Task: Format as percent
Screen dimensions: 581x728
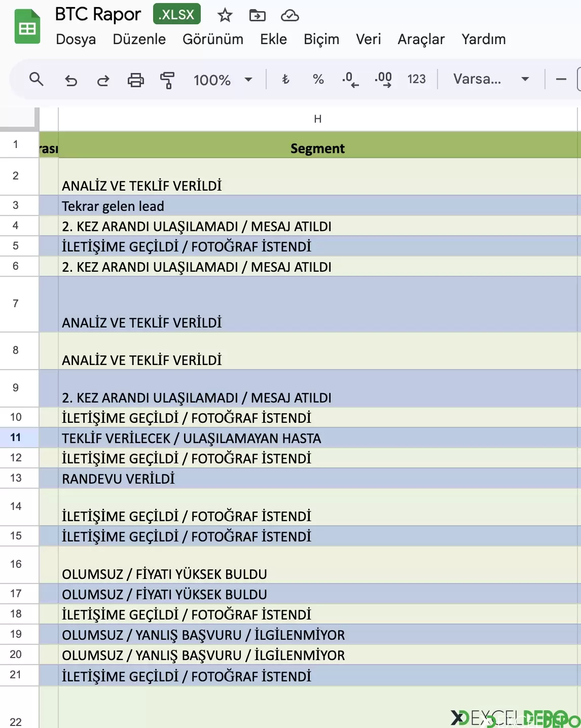Action: tap(318, 79)
